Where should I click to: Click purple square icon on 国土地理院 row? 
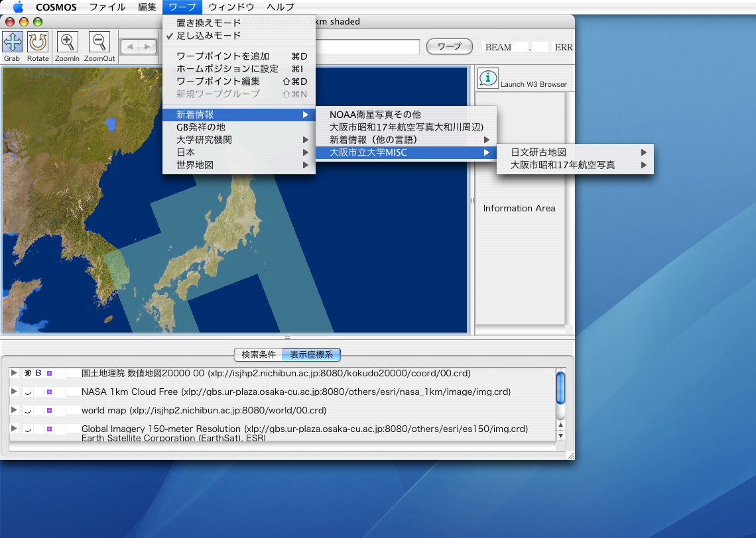pos(49,373)
